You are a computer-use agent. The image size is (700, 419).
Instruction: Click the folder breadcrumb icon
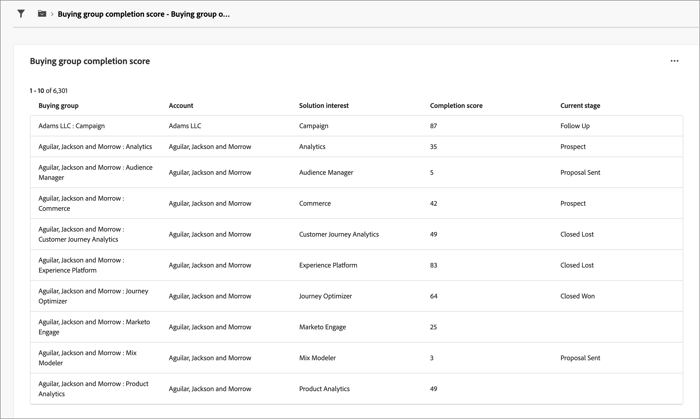[x=42, y=14]
